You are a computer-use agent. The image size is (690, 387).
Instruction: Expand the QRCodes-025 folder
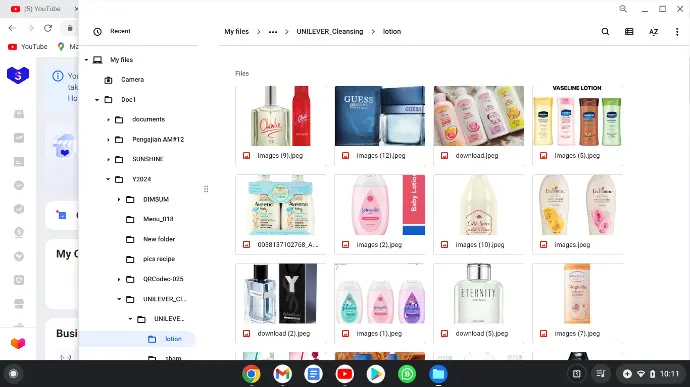(119, 279)
